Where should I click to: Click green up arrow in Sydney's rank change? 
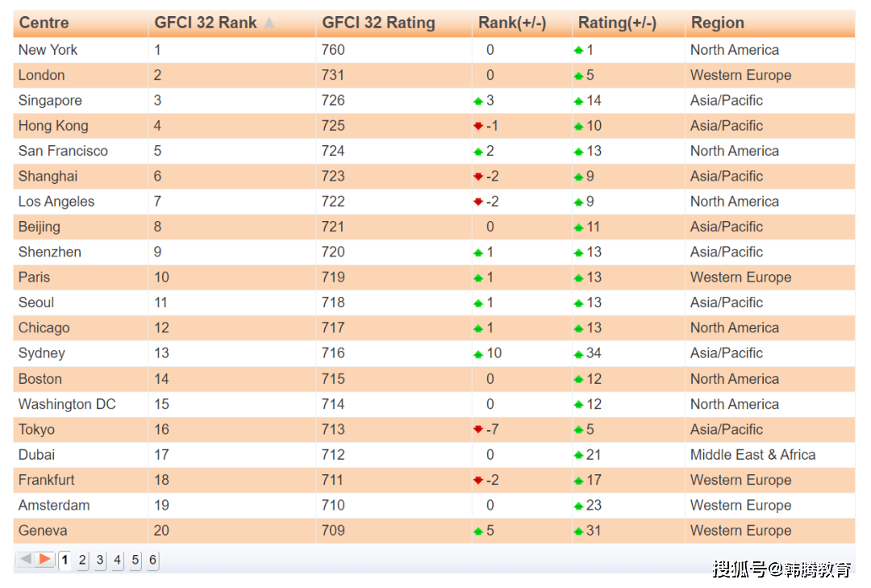pyautogui.click(x=478, y=354)
